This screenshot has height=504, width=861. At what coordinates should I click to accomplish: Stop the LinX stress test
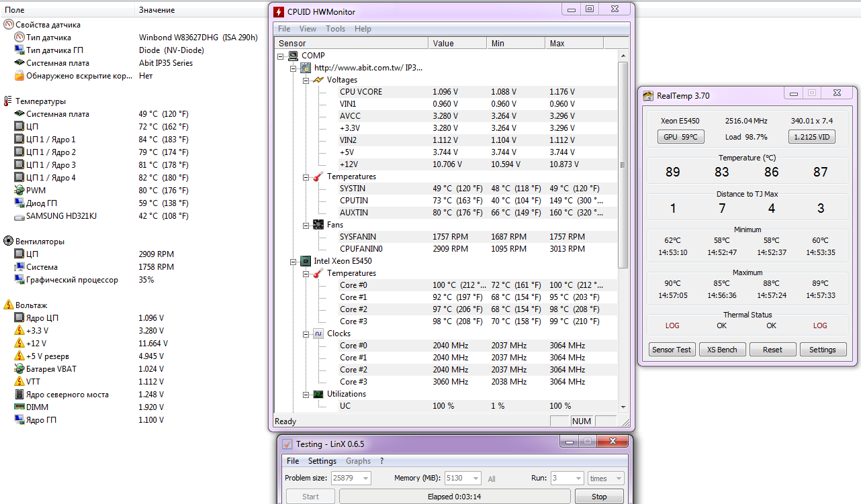tap(599, 497)
